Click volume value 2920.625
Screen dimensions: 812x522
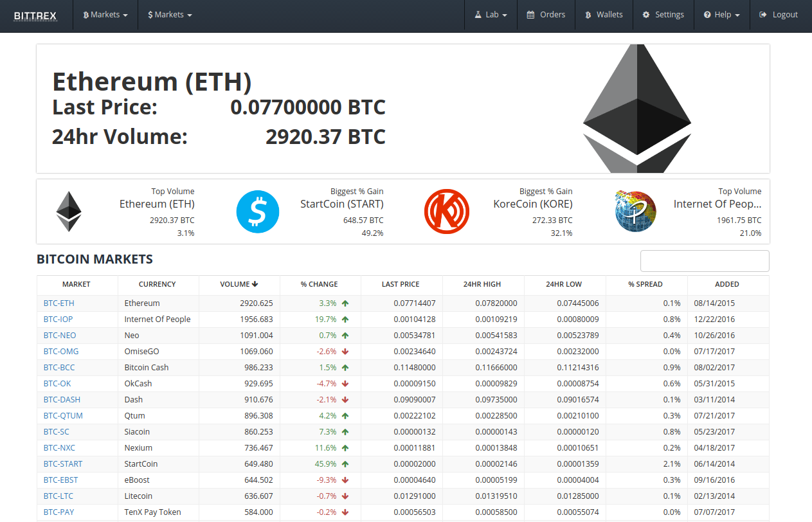tap(256, 303)
